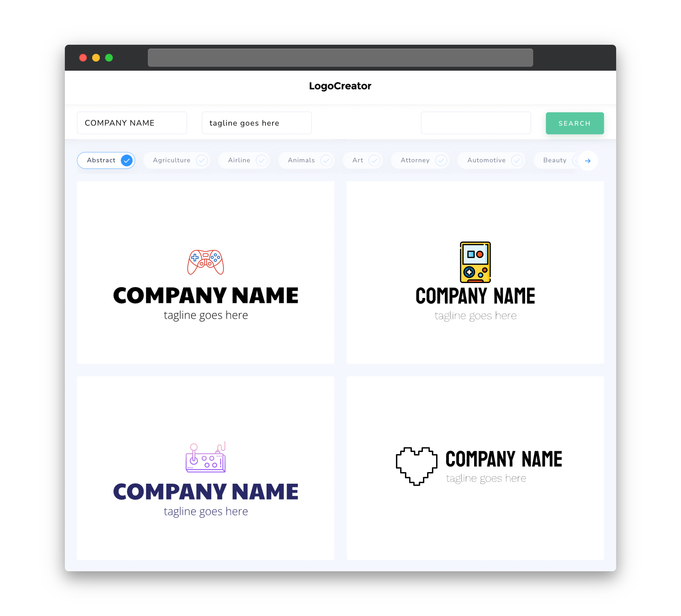Viewport: 681px width, 616px height.
Task: Select the Art category filter
Action: 363,160
